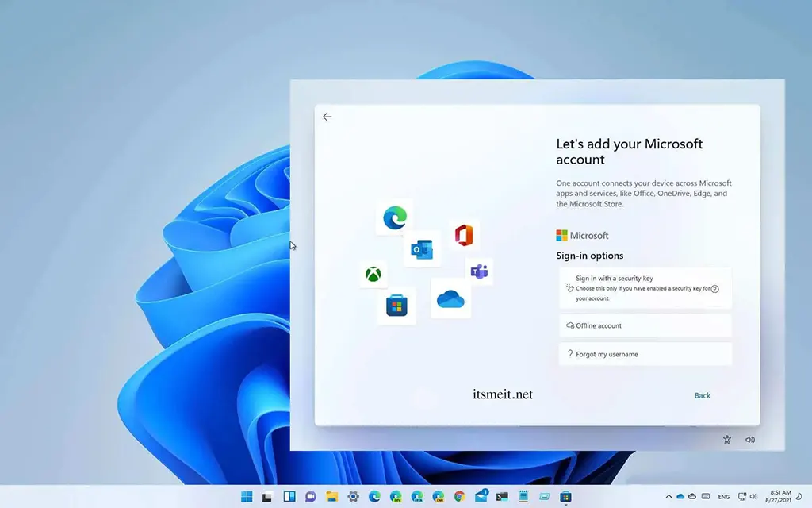Click the Xbox icon in the illustration
This screenshot has width=812, height=508.
(x=373, y=274)
